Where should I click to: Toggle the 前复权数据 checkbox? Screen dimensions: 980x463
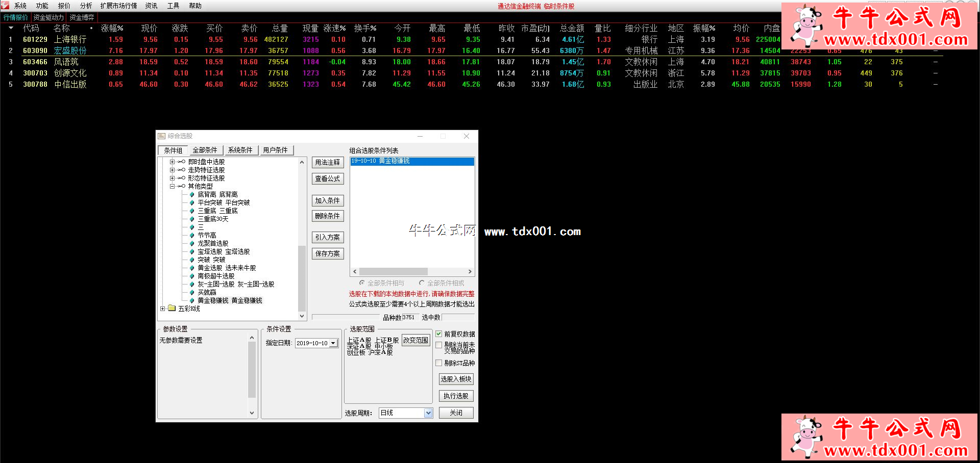[438, 334]
